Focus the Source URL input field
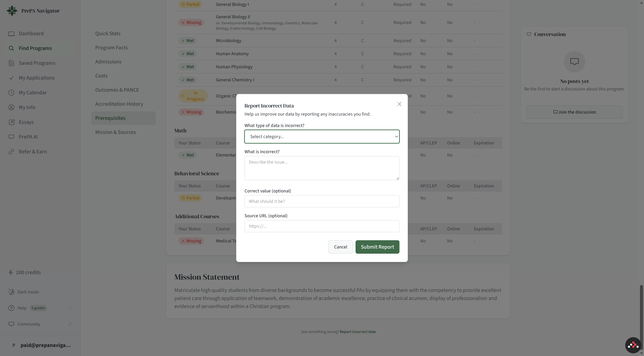This screenshot has width=644, height=356. (322, 226)
